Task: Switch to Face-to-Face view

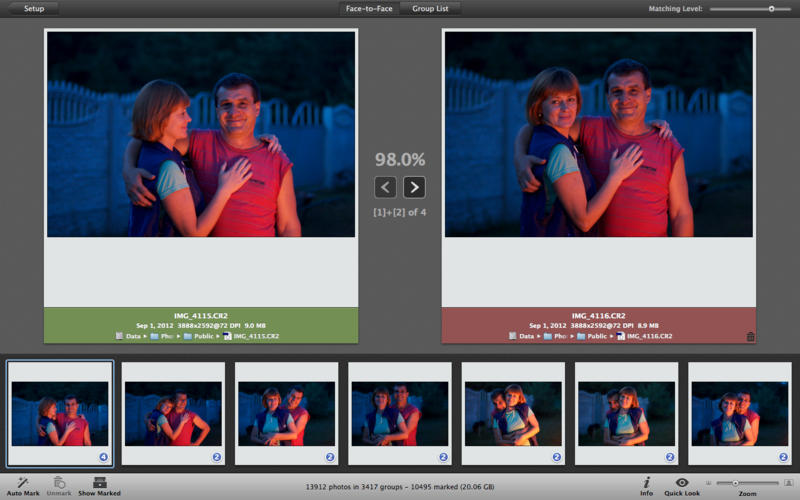Action: point(369,9)
